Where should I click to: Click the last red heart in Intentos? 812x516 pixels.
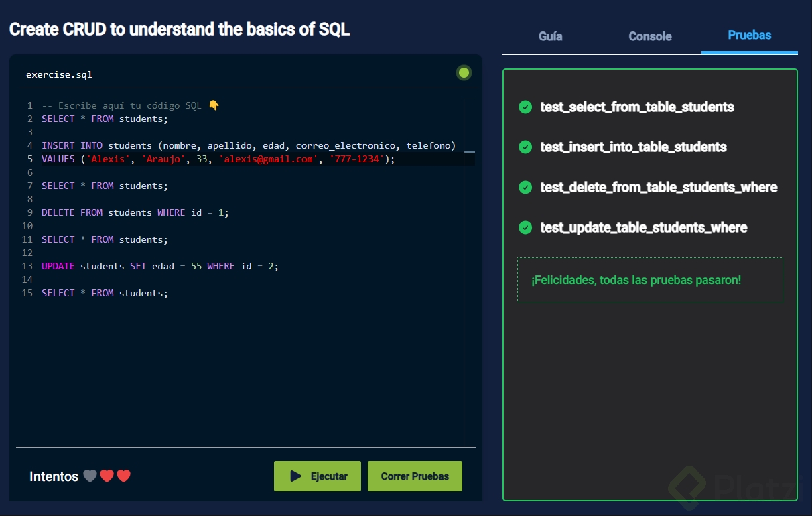click(x=123, y=476)
